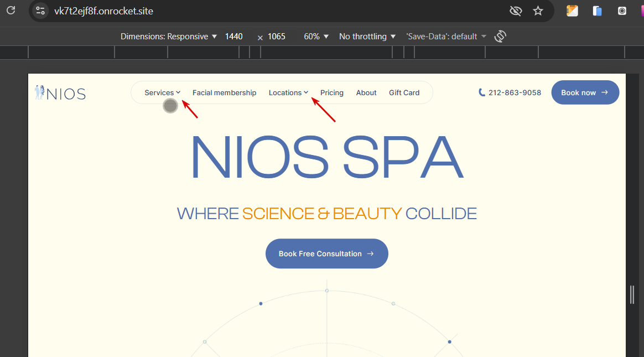
Task: Open the 'Save-Data': default dropdown
Action: [x=446, y=36]
